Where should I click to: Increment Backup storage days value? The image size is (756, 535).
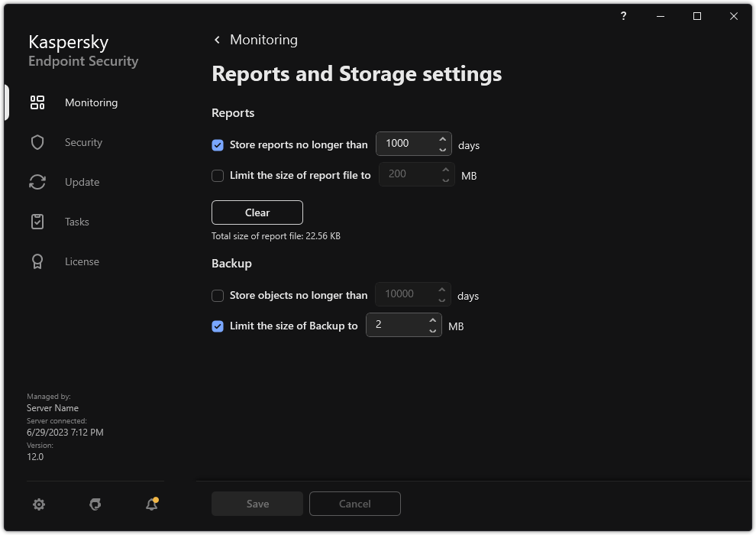(441, 289)
